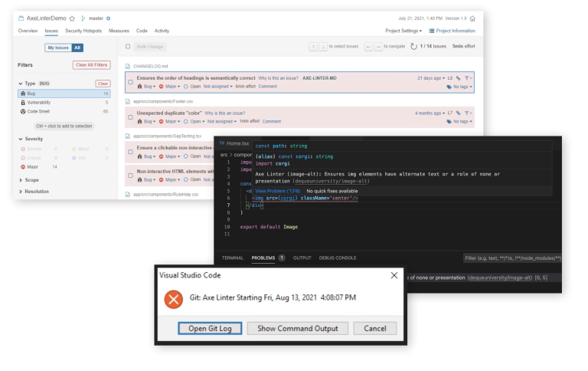This screenshot has height=371, width=588.
Task: Open the Project Settings dropdown
Action: [403, 31]
